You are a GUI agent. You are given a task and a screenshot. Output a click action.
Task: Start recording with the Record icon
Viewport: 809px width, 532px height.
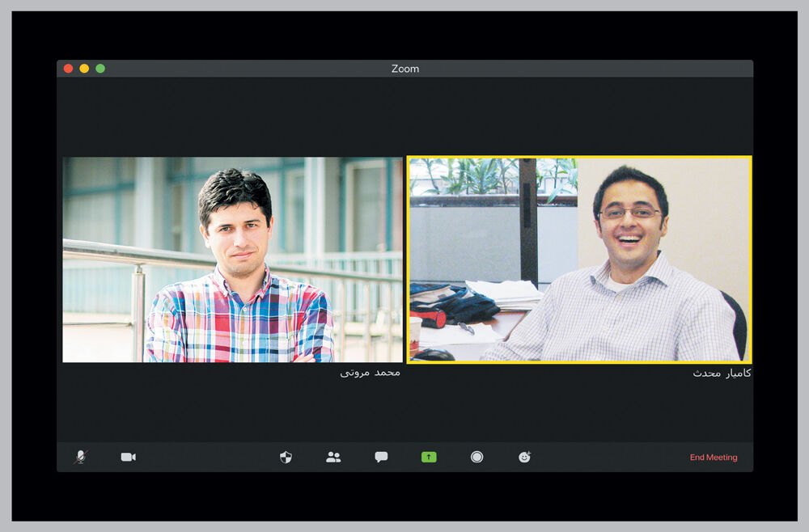(477, 458)
